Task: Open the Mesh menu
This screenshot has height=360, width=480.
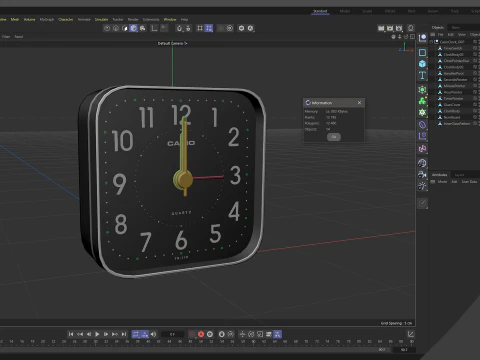Action: pyautogui.click(x=15, y=19)
